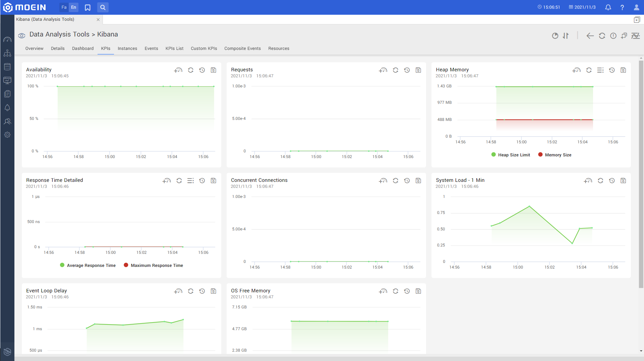The image size is (644, 361).
Task: Open the Instances tab
Action: [x=127, y=49]
